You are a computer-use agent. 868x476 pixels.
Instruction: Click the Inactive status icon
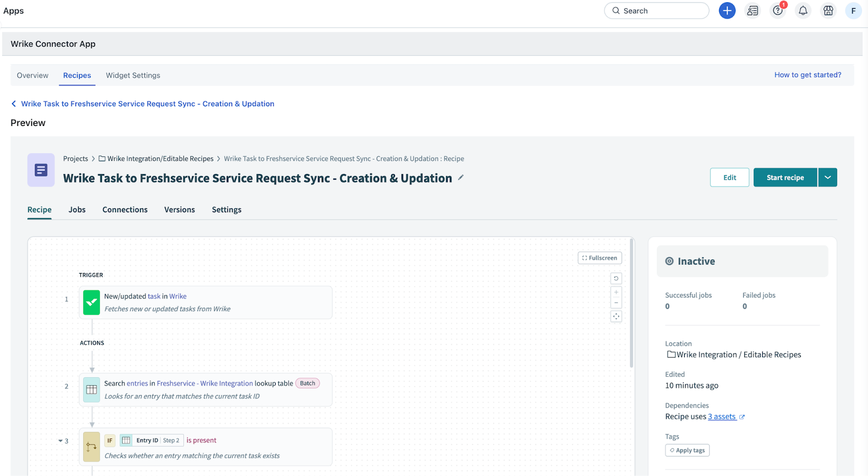[x=669, y=261]
